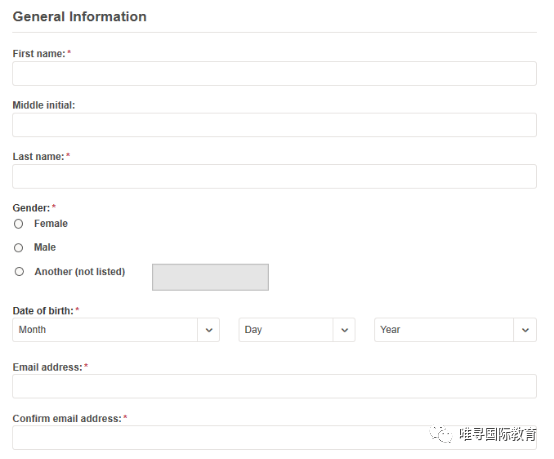Click the Female label text

coord(51,224)
